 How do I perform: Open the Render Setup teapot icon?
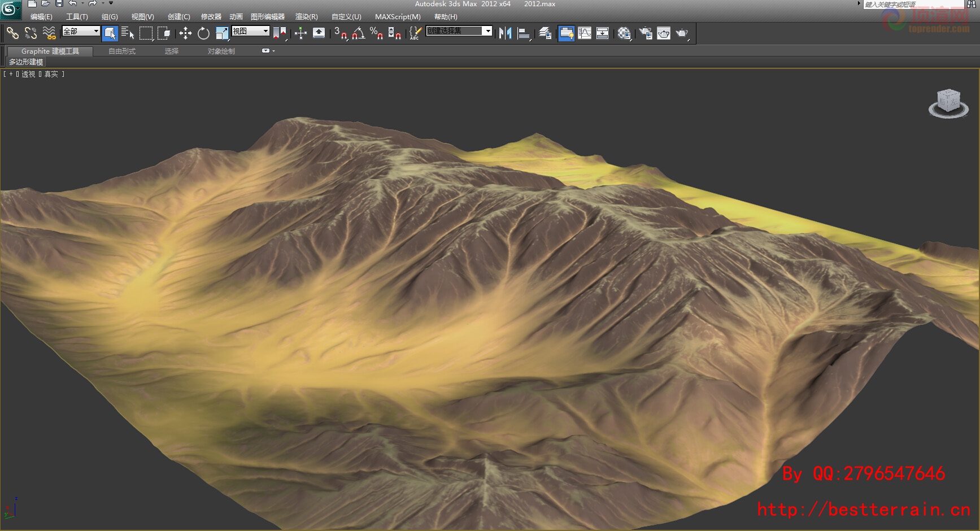(646, 33)
